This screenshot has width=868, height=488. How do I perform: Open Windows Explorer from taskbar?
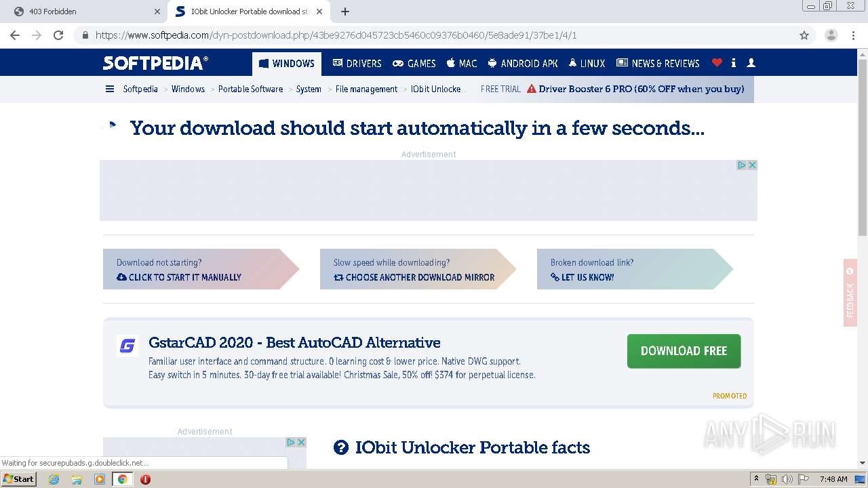[77, 479]
